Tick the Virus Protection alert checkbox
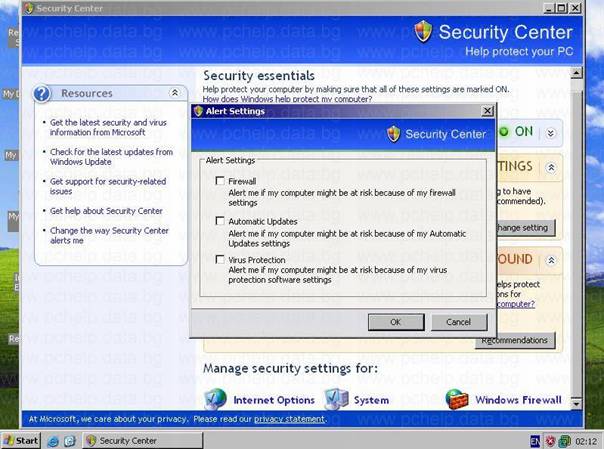 point(220,260)
